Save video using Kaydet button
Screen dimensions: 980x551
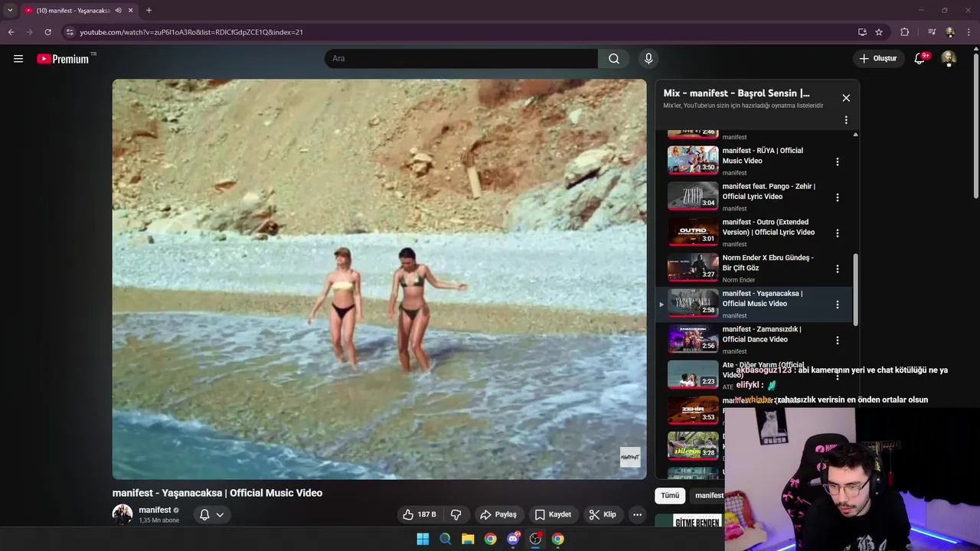[x=553, y=514]
